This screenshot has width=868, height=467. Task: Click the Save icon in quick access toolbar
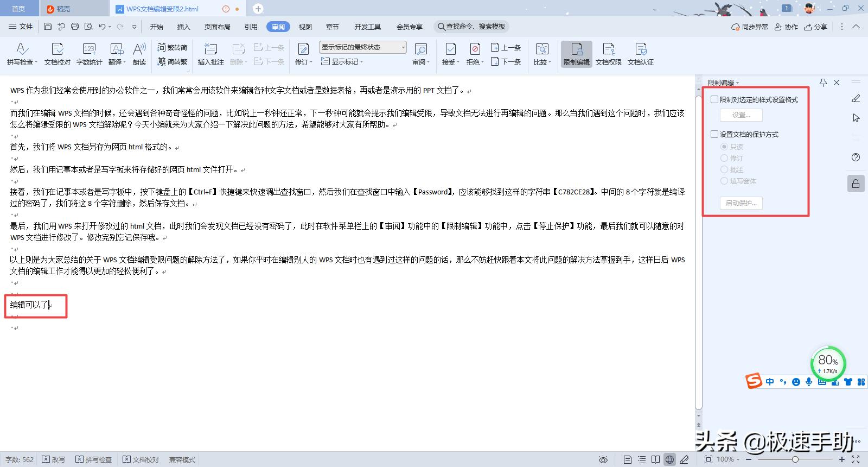coord(48,27)
